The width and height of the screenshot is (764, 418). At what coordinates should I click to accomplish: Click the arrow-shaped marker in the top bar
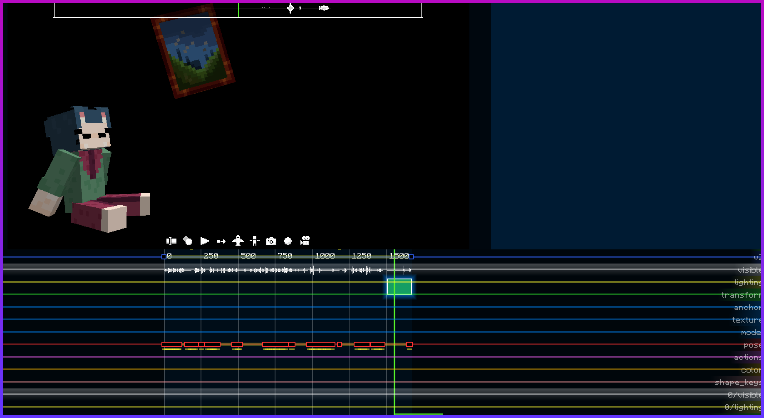pos(324,8)
